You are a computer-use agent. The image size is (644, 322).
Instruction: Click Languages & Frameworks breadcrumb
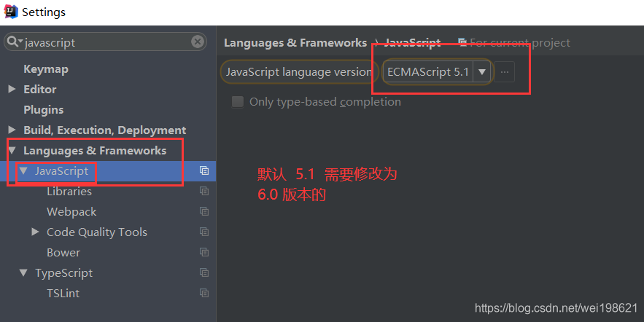(x=295, y=43)
